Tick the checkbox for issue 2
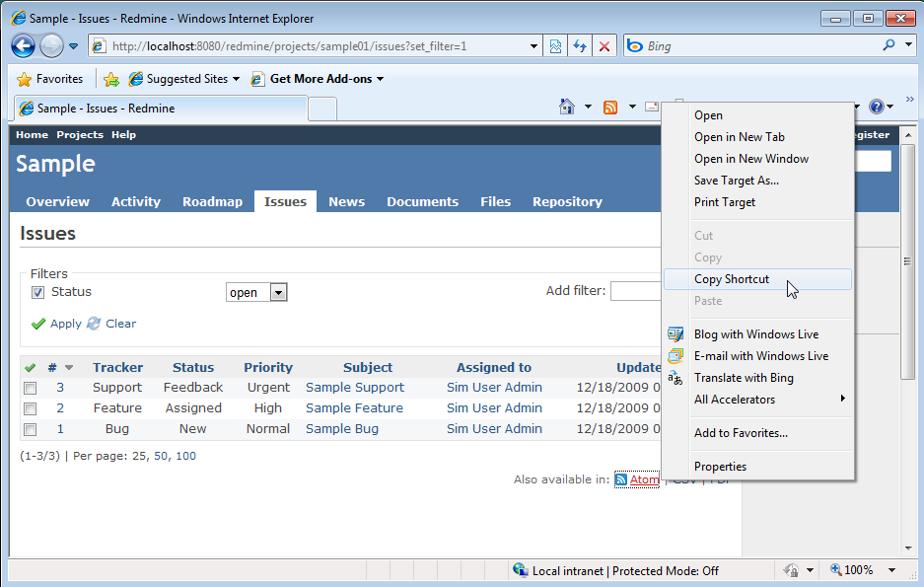This screenshot has height=587, width=924. click(x=30, y=408)
